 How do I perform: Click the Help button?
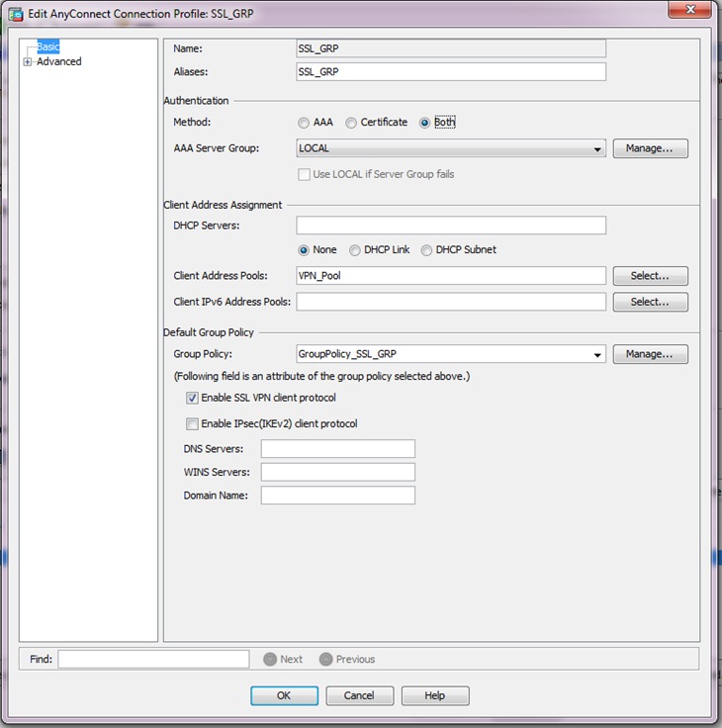pyautogui.click(x=435, y=695)
